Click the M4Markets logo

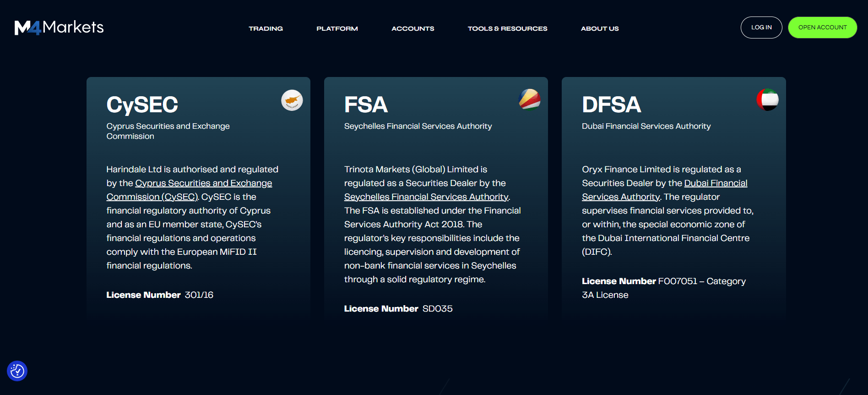[59, 27]
